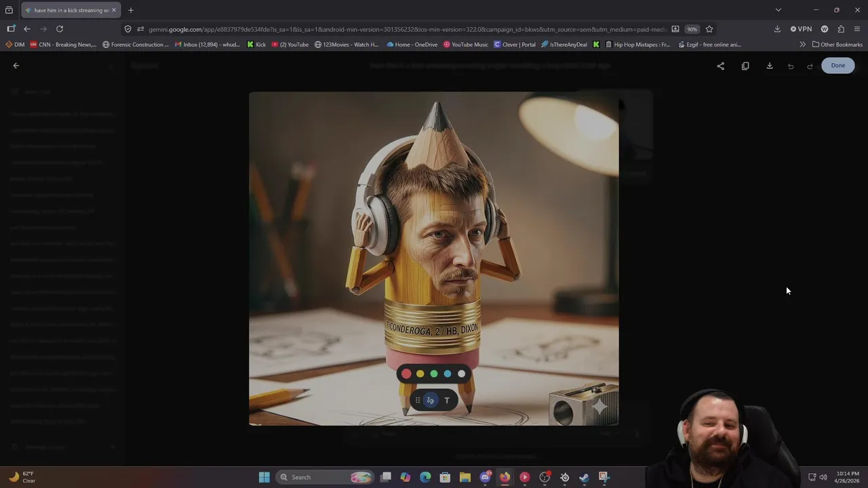Viewport: 868px width, 488px height.
Task: Open the VPN extension
Action: point(801,29)
